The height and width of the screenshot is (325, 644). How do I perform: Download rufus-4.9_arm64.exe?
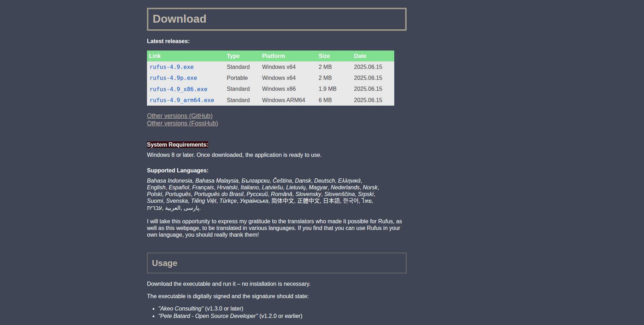pos(182,100)
